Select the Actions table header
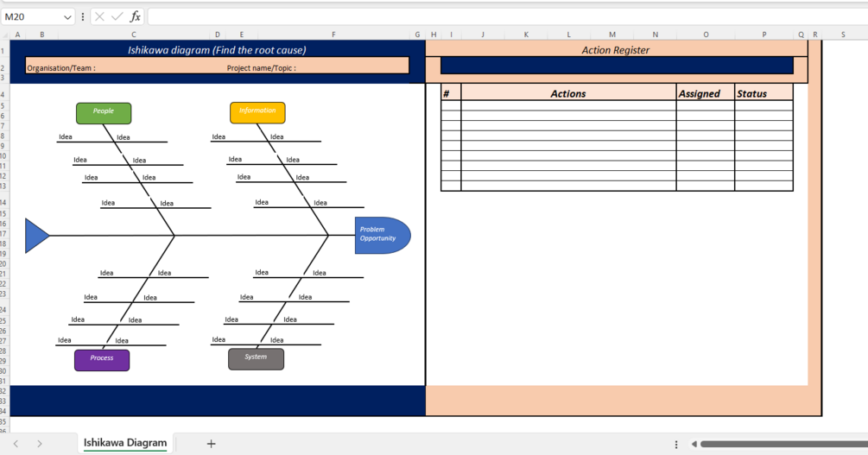 coord(568,93)
